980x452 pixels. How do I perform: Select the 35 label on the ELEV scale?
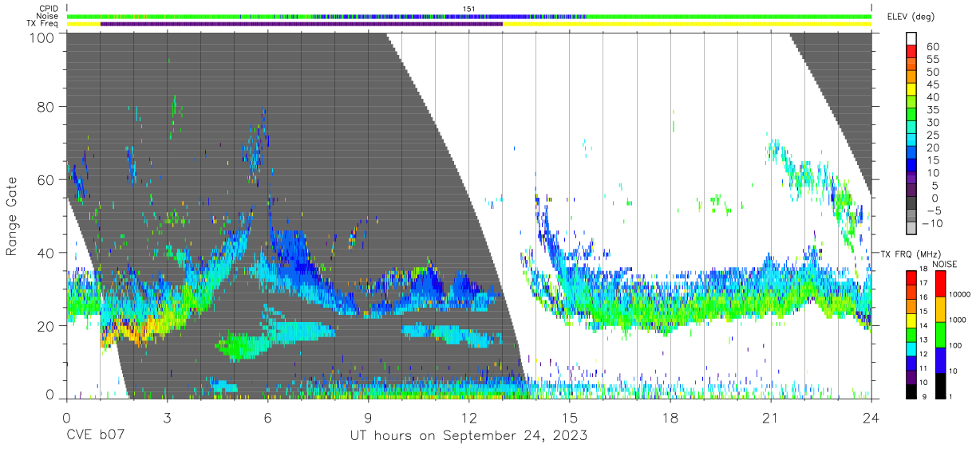[x=931, y=110]
